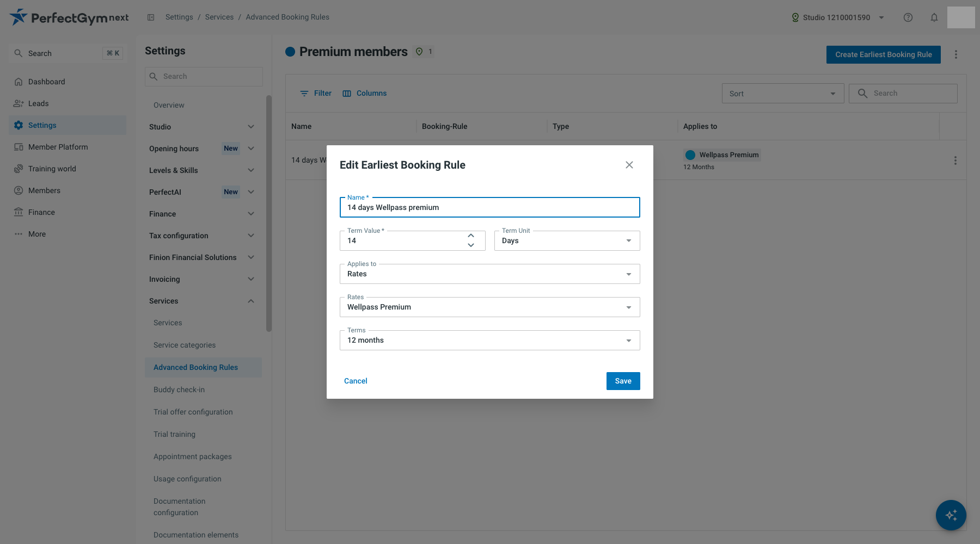Open the Applies to dropdown showing Rates

pyautogui.click(x=489, y=274)
